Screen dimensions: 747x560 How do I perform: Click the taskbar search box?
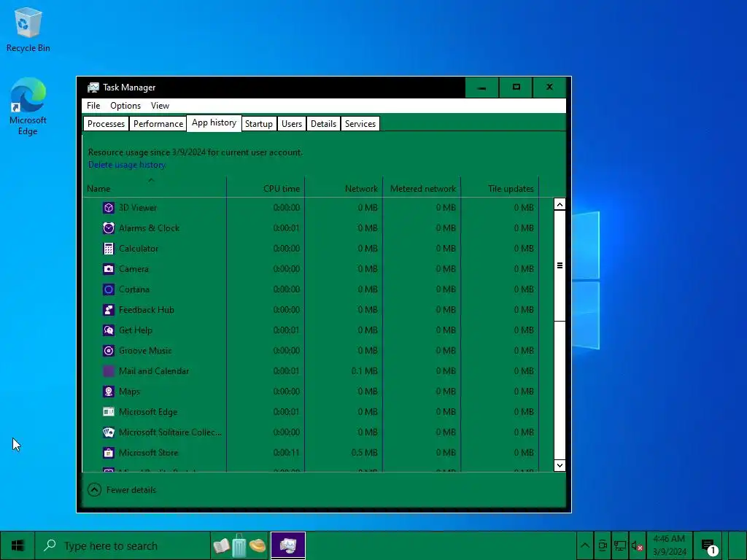123,545
